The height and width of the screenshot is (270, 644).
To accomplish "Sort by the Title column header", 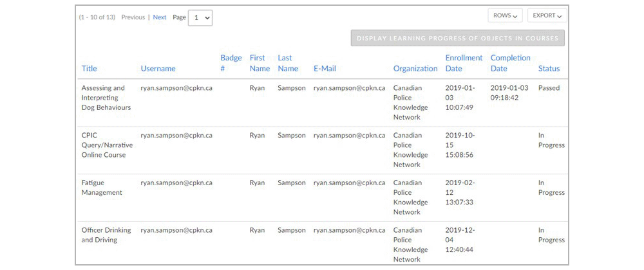I will click(x=89, y=68).
